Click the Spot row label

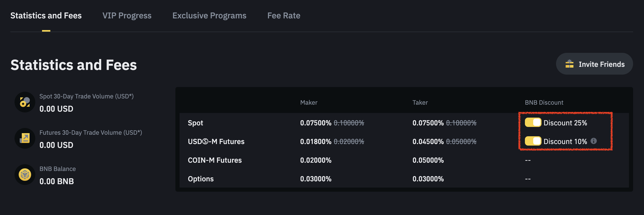[x=195, y=123]
